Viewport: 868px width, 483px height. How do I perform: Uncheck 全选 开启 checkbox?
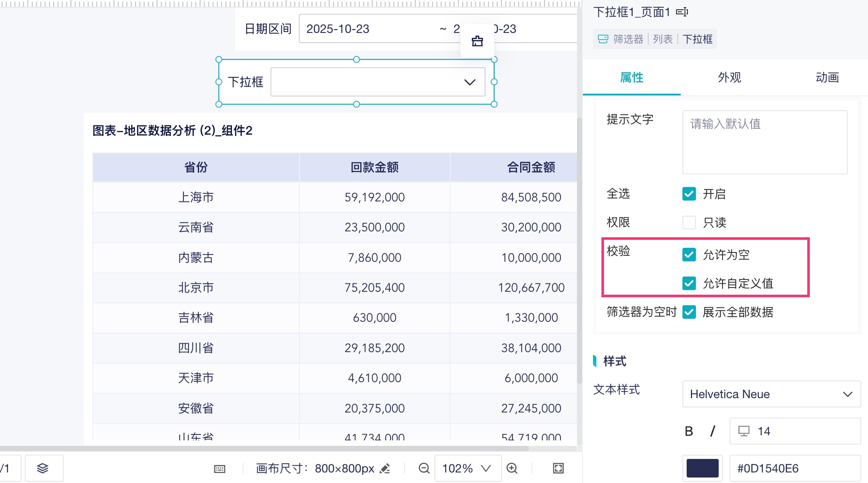[689, 194]
